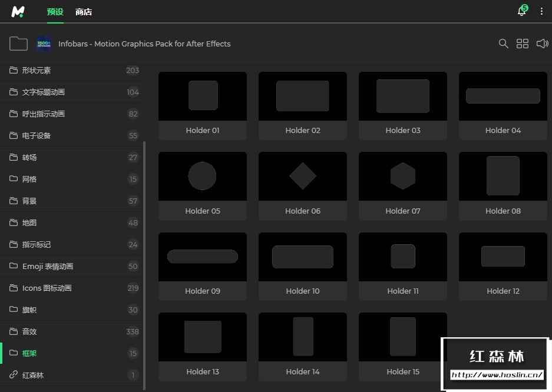The image size is (552, 392).
Task: Click the folder icon beside 转场
Action: point(14,157)
